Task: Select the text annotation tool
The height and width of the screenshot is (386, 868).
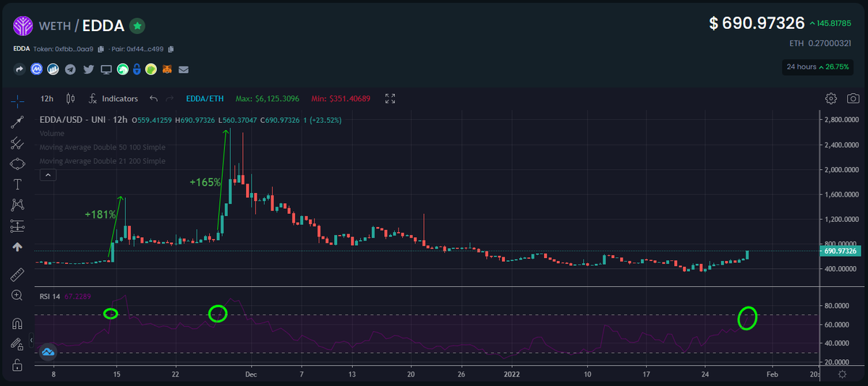Action: [x=17, y=184]
